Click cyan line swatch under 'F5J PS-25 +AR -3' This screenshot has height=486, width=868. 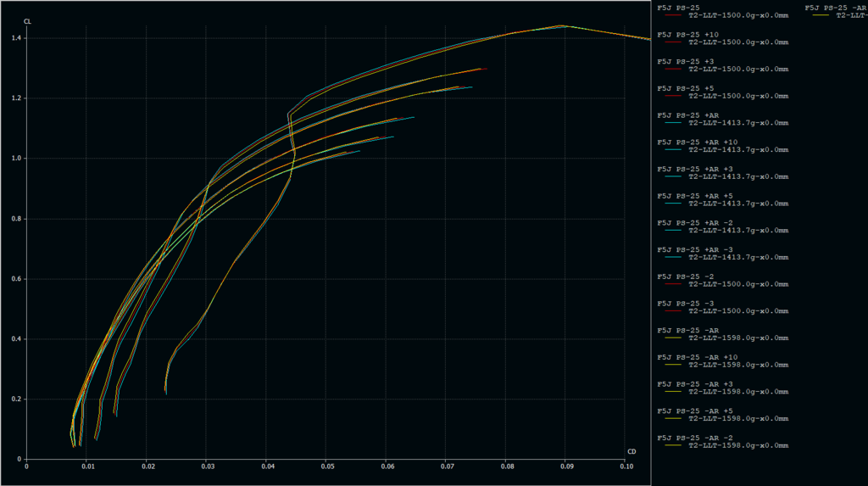coord(674,257)
